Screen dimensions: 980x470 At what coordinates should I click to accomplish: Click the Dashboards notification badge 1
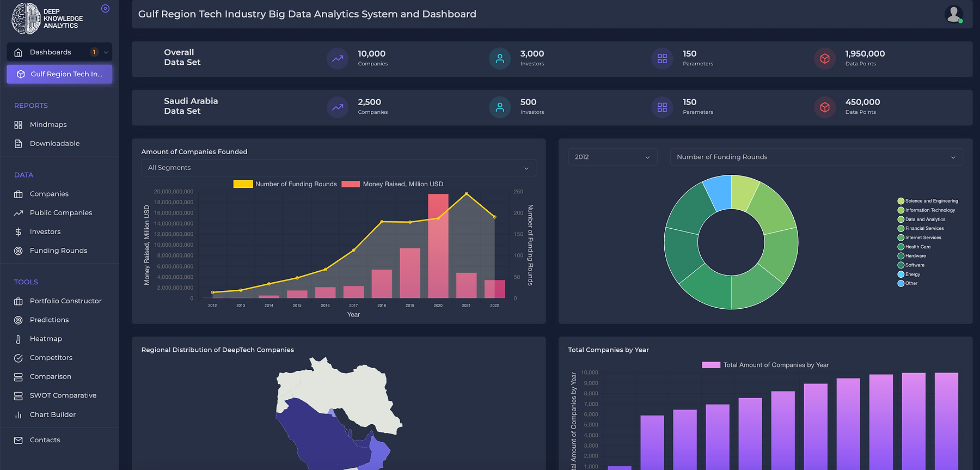(94, 52)
